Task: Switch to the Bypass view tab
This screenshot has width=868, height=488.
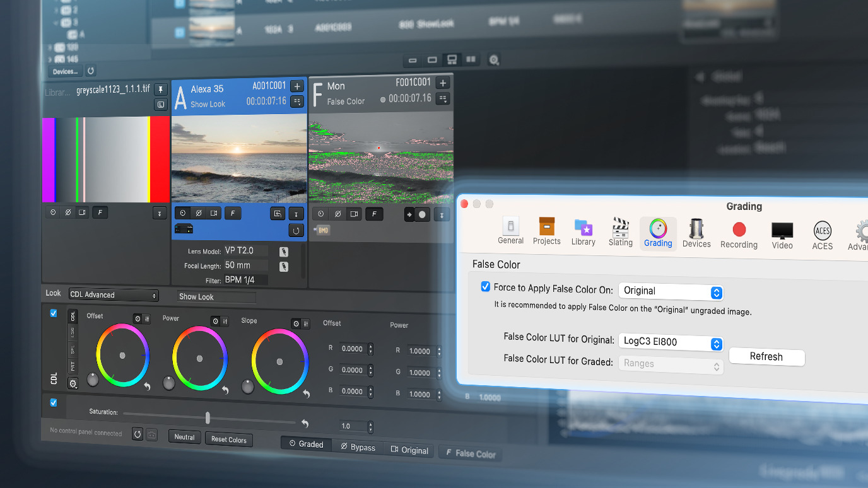Action: point(358,448)
